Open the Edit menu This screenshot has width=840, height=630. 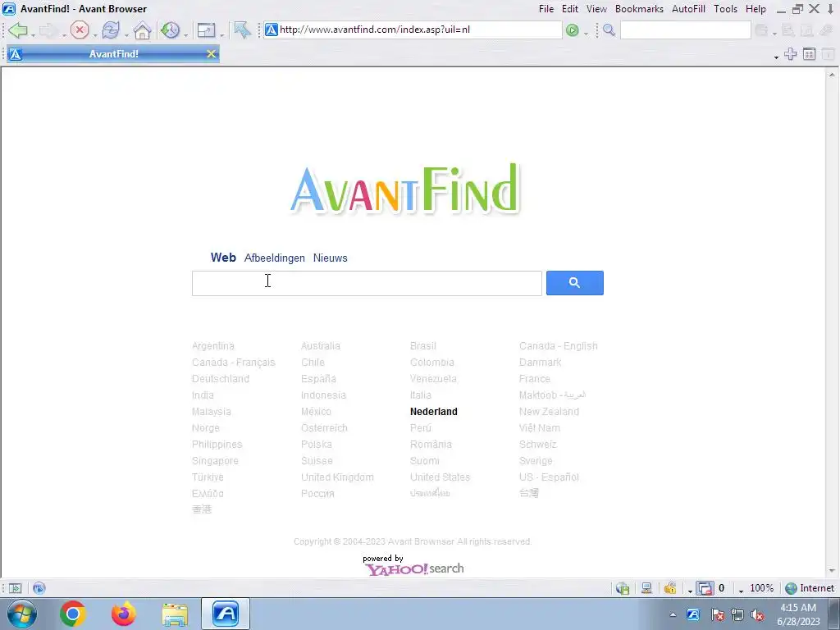click(569, 9)
